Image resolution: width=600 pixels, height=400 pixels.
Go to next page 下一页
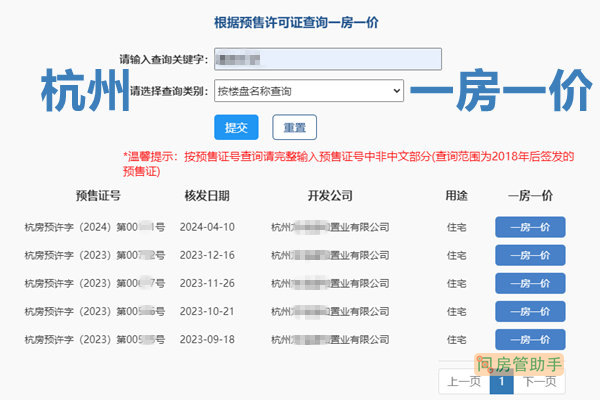(x=540, y=381)
